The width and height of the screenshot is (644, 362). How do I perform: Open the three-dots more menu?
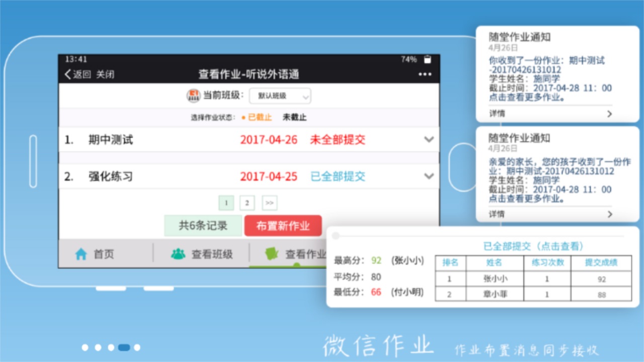(425, 74)
